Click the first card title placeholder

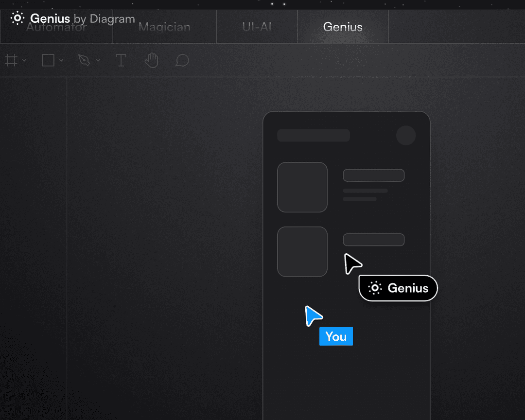coord(374,175)
